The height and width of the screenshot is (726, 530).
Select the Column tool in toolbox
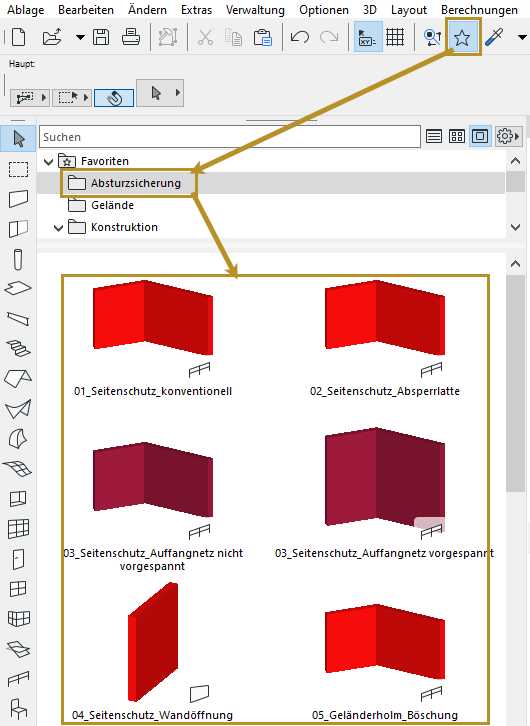pyautogui.click(x=18, y=259)
